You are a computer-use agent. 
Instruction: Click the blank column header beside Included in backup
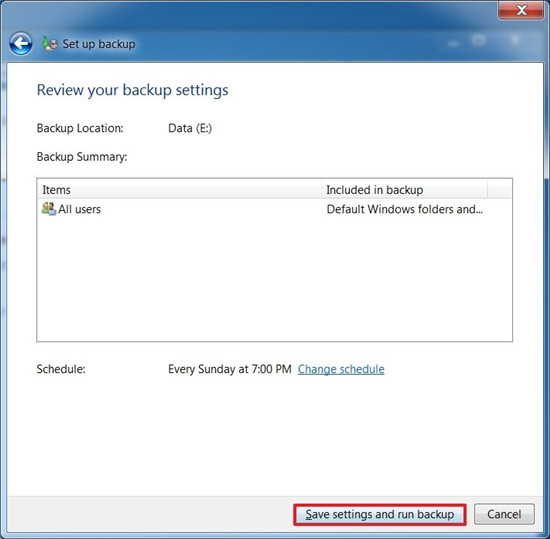click(x=499, y=190)
